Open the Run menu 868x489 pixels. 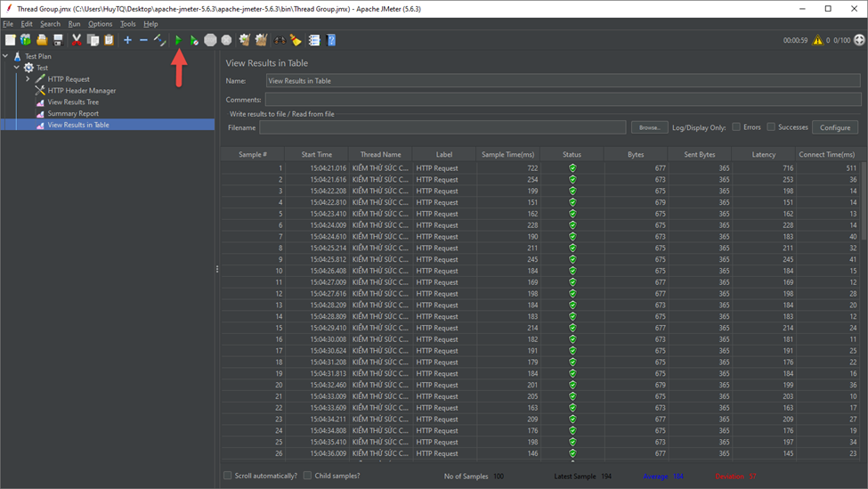[x=74, y=24]
